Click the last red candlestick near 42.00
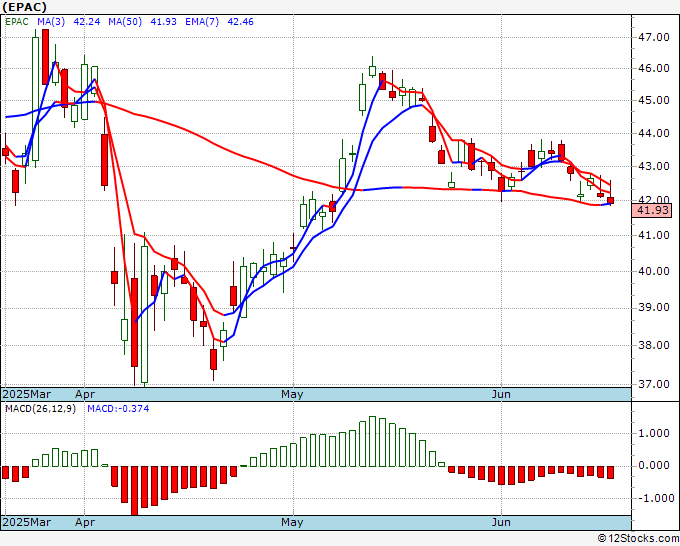The width and height of the screenshot is (680, 546). pyautogui.click(x=611, y=200)
